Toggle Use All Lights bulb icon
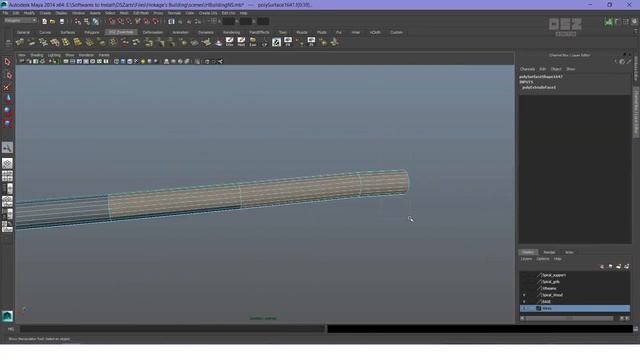Screen dimensions: 640x360 click(143, 61)
